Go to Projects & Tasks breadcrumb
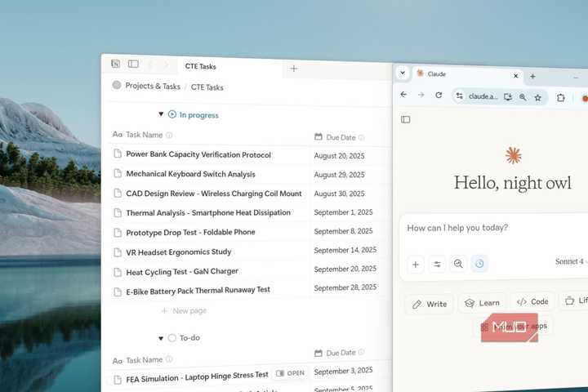This screenshot has height=392, width=588. (x=153, y=86)
